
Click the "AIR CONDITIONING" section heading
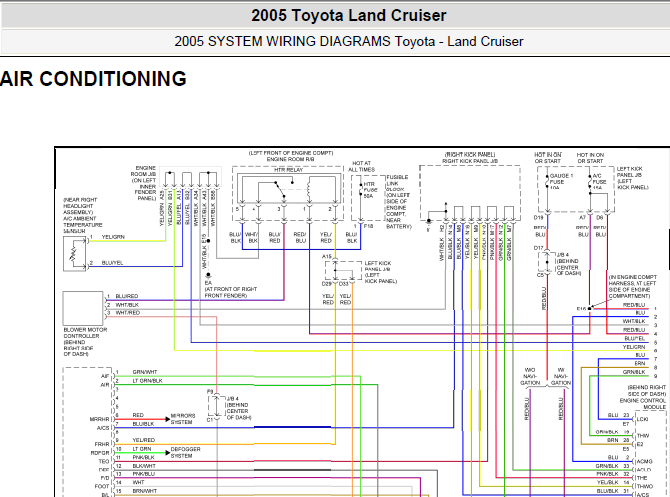93,79
